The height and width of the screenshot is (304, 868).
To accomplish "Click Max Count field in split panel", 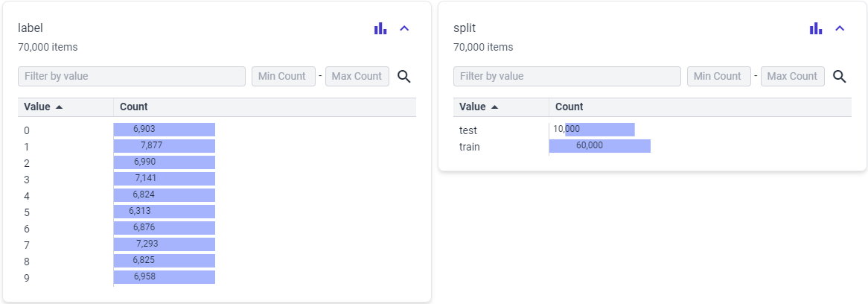I will click(x=792, y=76).
